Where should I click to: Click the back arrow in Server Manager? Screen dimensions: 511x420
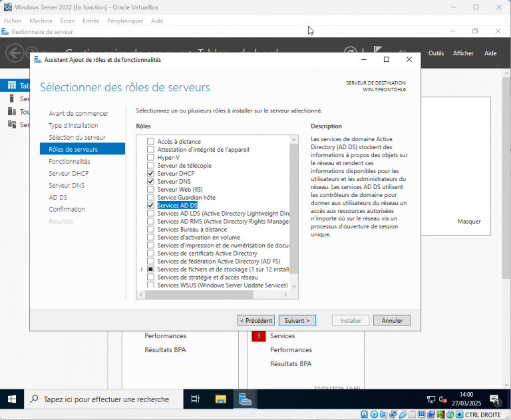pos(15,53)
